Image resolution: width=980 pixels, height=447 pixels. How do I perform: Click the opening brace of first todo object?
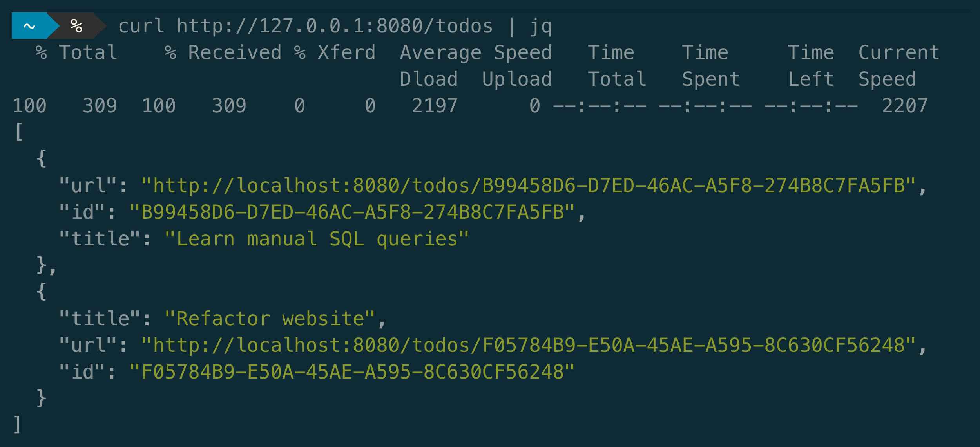coord(41,158)
